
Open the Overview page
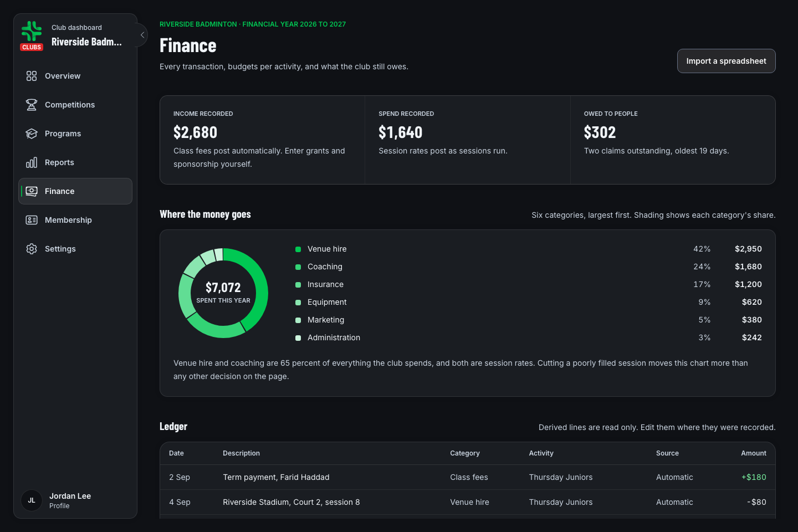pyautogui.click(x=75, y=76)
